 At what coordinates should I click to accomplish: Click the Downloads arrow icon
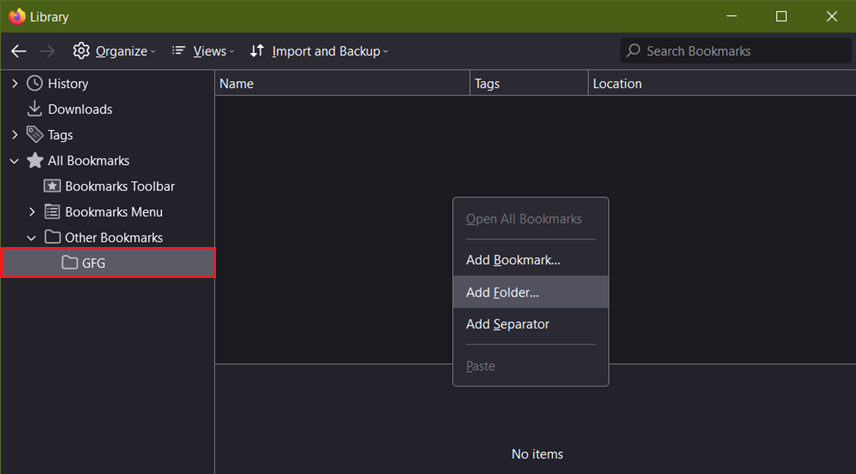point(34,109)
